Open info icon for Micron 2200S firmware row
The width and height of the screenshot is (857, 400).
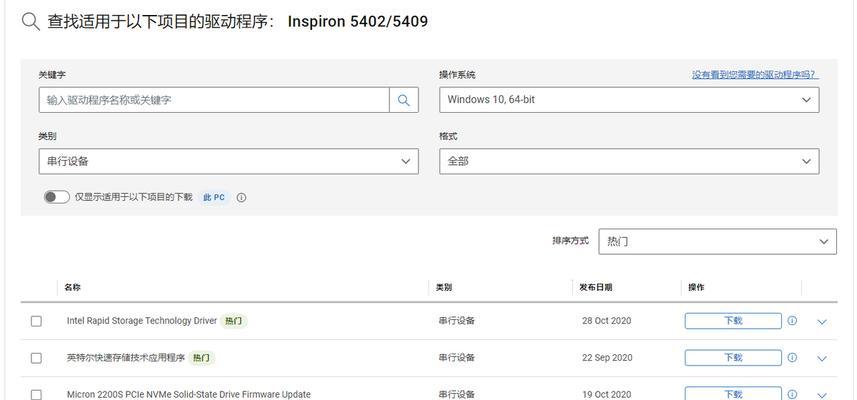click(x=792, y=394)
